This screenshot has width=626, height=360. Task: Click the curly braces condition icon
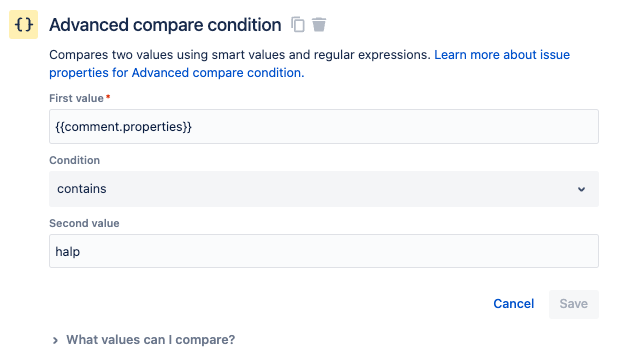click(24, 25)
